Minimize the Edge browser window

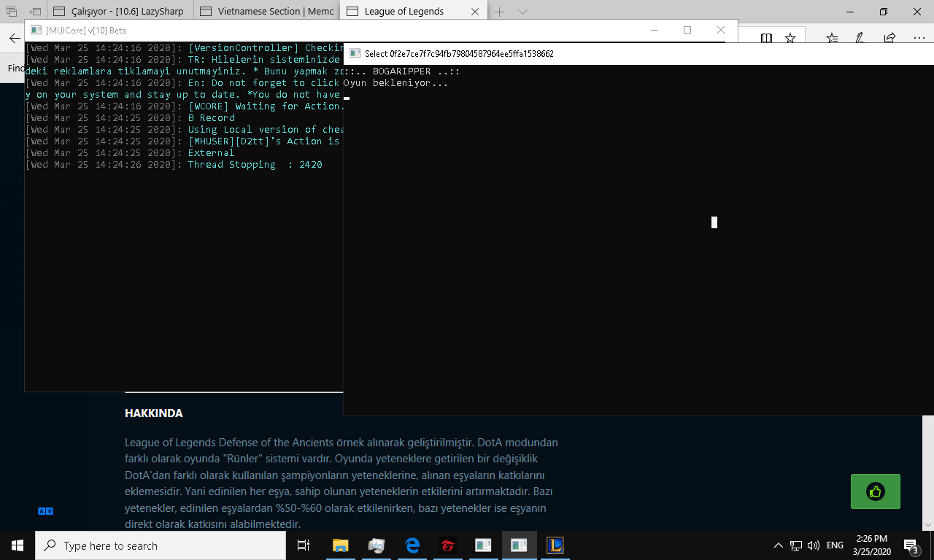click(850, 12)
